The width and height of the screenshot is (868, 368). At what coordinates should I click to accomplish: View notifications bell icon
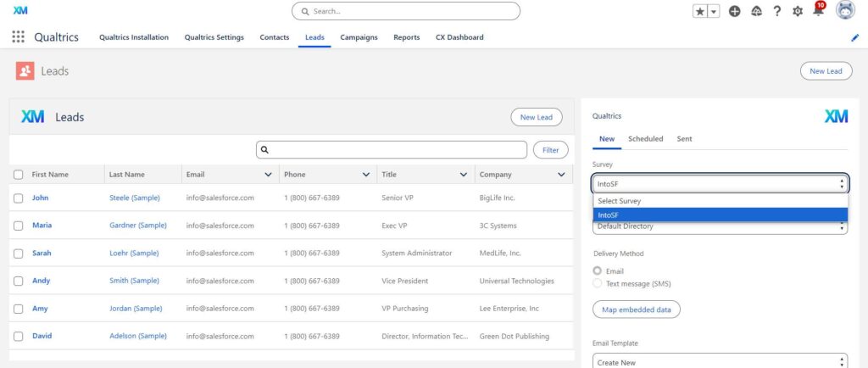(818, 11)
